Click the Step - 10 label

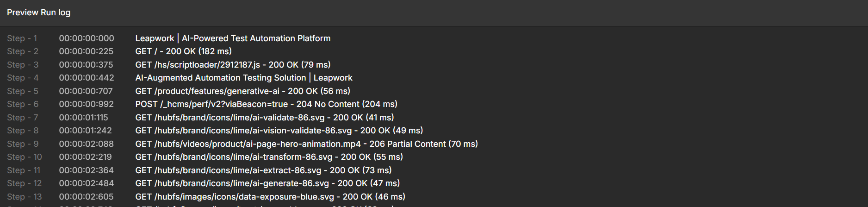[x=24, y=157]
